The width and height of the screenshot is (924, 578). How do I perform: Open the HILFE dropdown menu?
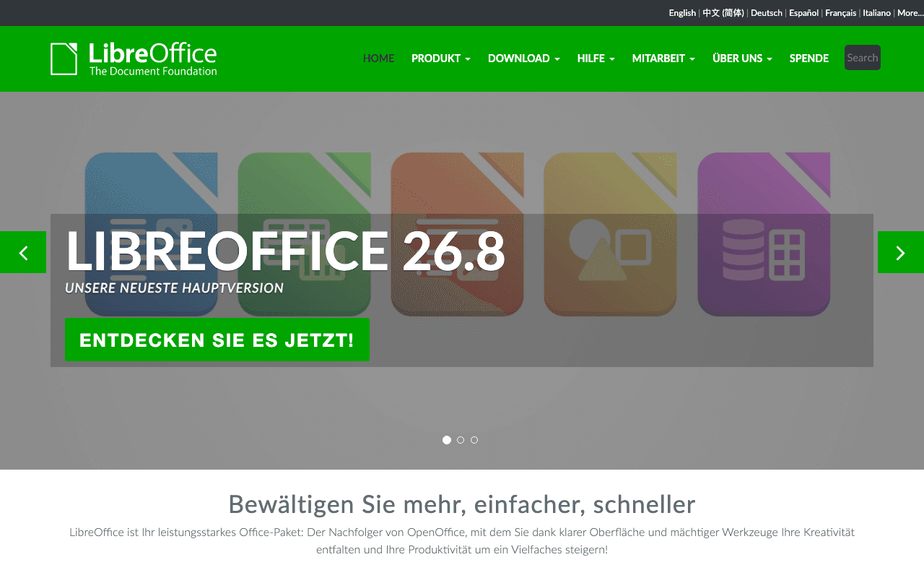tap(596, 59)
